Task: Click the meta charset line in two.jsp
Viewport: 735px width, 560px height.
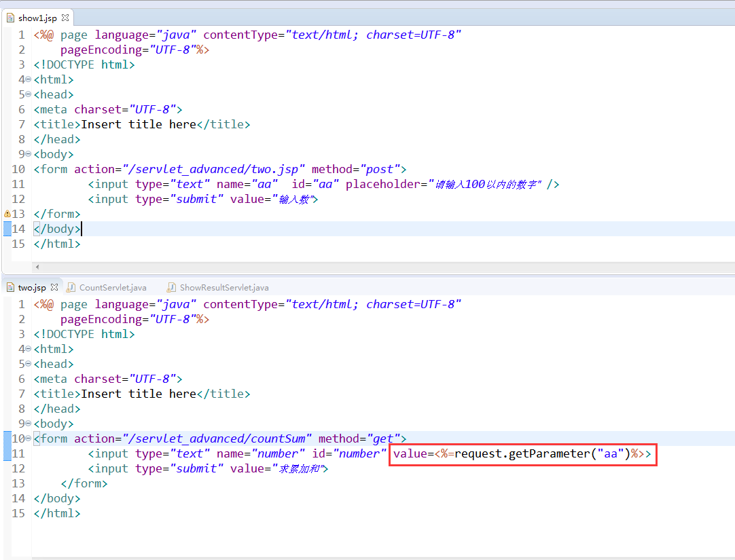Action: (x=108, y=379)
